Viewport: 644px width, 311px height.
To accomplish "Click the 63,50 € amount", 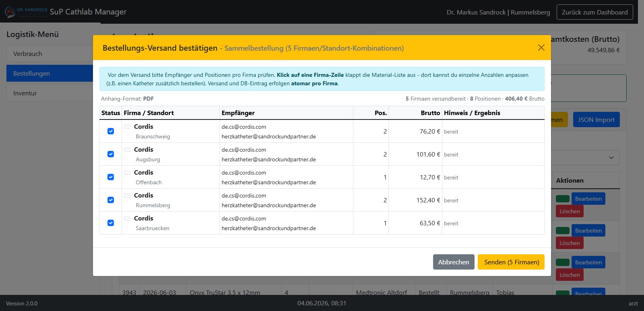I will (x=430, y=223).
